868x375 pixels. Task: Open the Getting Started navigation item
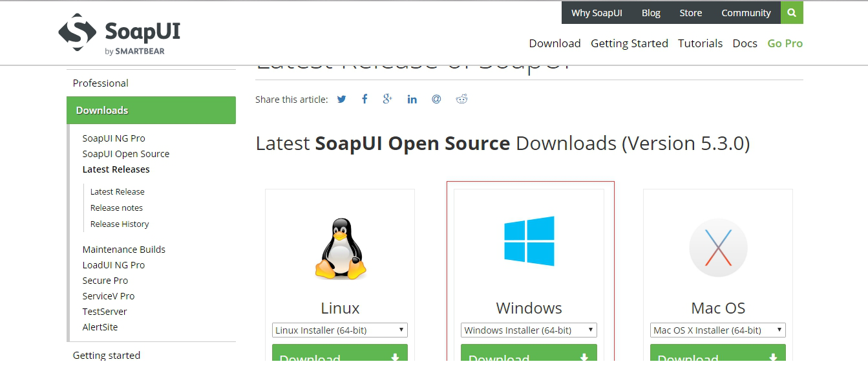(630, 43)
